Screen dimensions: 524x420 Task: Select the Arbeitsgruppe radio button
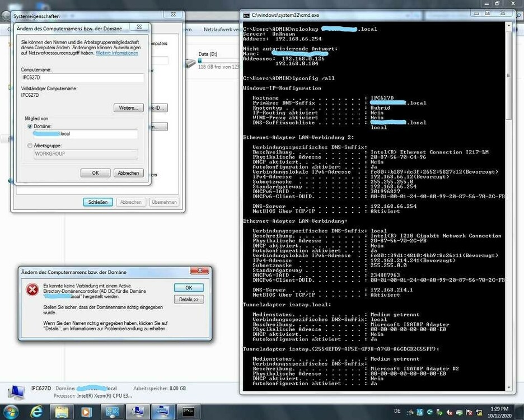tap(30, 146)
